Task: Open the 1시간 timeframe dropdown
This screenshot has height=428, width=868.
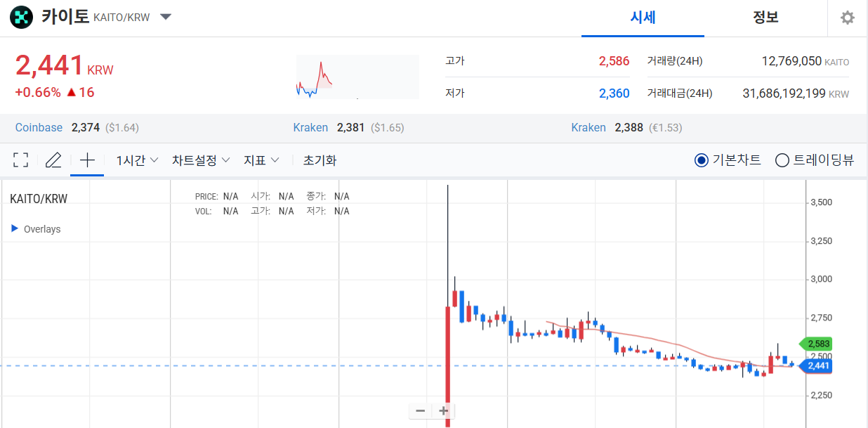Action: [135, 160]
